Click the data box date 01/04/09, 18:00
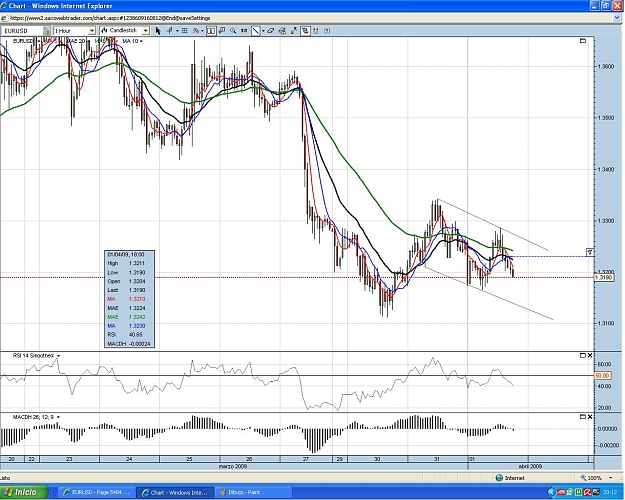This screenshot has height=500, width=625. coord(126,254)
